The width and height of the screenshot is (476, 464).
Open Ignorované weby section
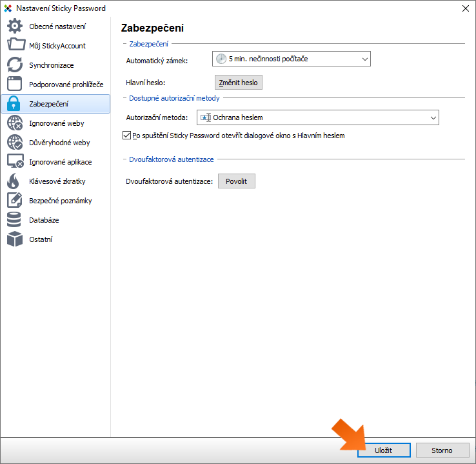pyautogui.click(x=55, y=123)
